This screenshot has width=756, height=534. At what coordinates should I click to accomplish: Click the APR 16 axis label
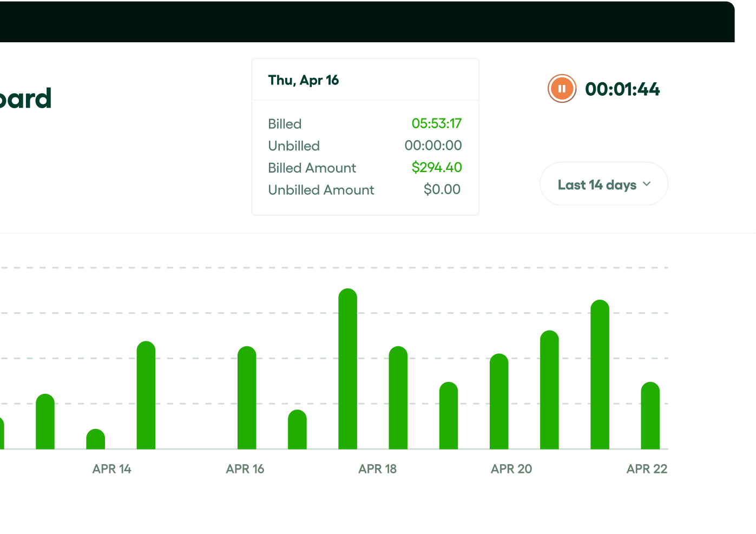245,469
